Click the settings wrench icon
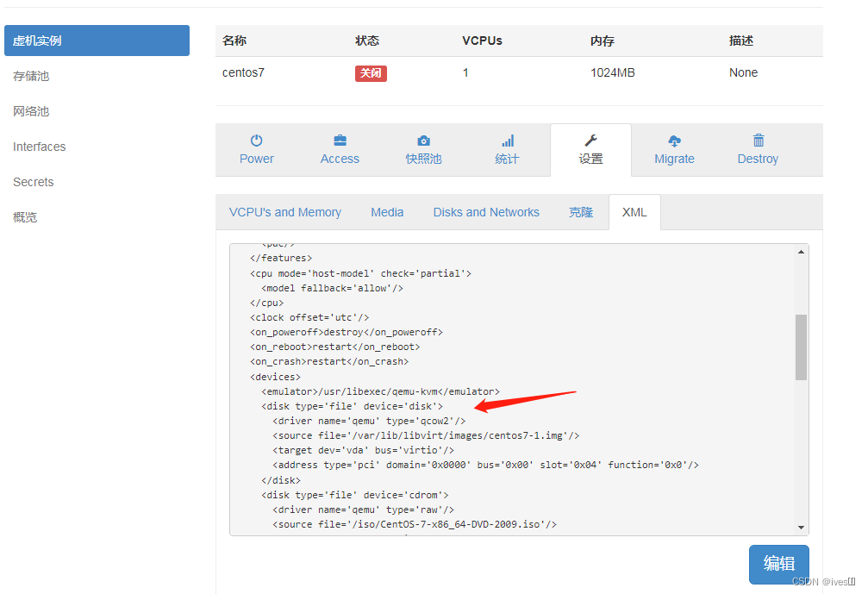Screen dimensions: 868x594 (590, 141)
